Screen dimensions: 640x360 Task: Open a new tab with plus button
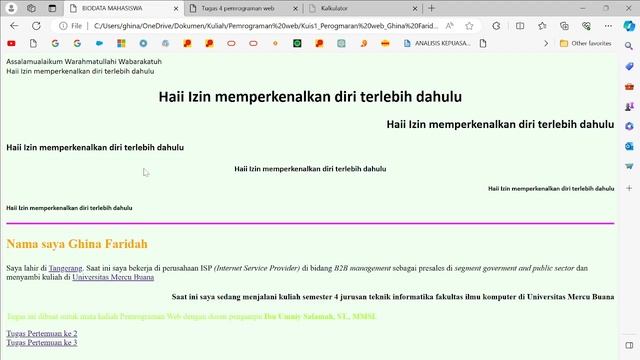431,8
